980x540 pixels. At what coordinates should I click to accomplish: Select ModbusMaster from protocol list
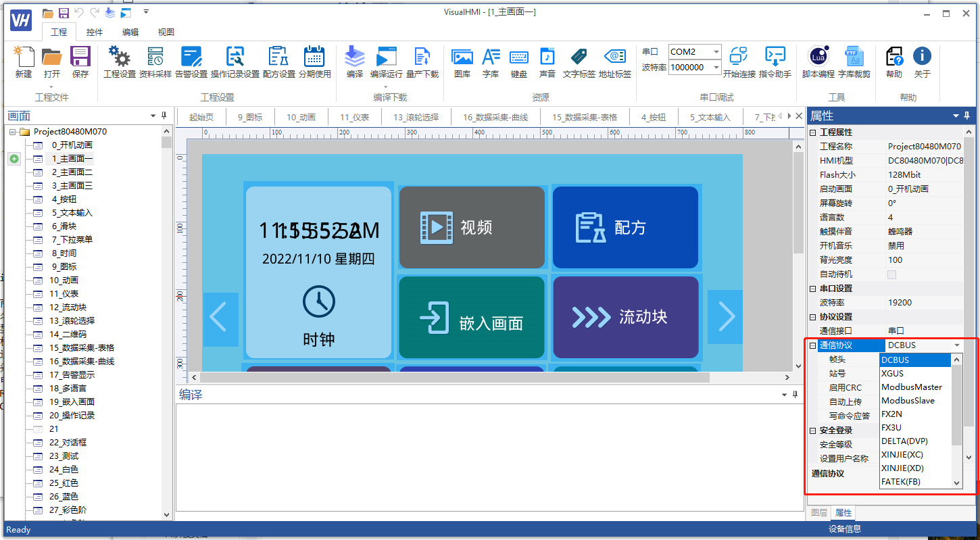[x=915, y=387]
